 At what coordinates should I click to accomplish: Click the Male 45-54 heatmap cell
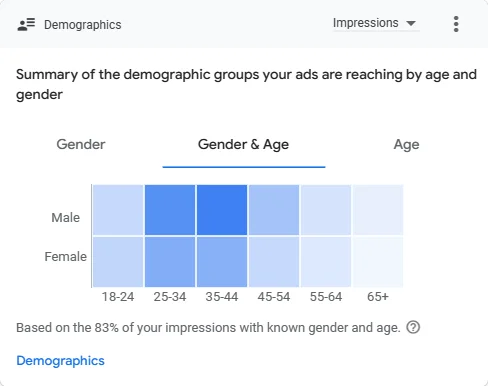(274, 210)
